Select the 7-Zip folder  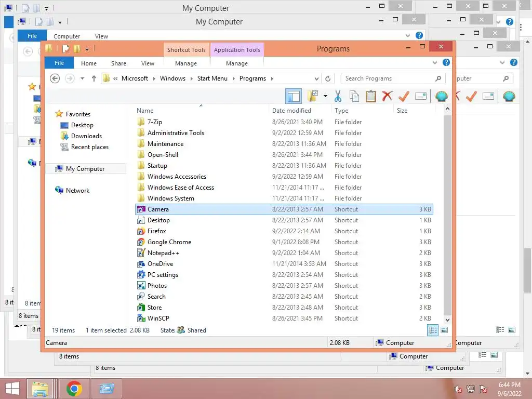click(x=155, y=122)
